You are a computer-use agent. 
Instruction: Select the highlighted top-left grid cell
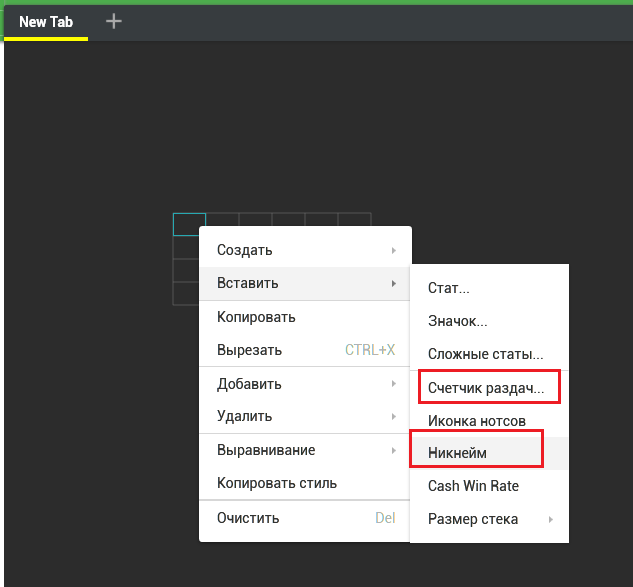click(189, 224)
